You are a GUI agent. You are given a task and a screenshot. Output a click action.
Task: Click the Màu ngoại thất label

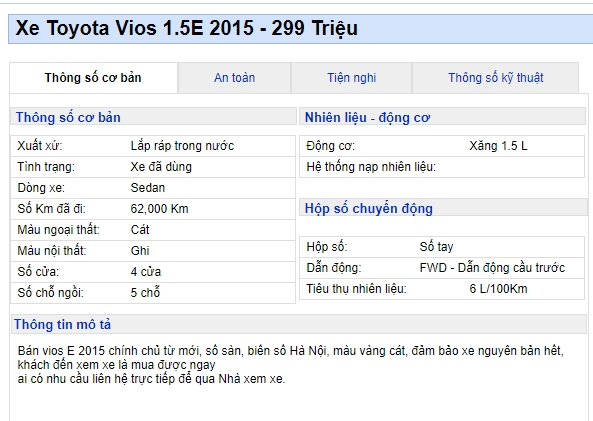[x=58, y=230]
